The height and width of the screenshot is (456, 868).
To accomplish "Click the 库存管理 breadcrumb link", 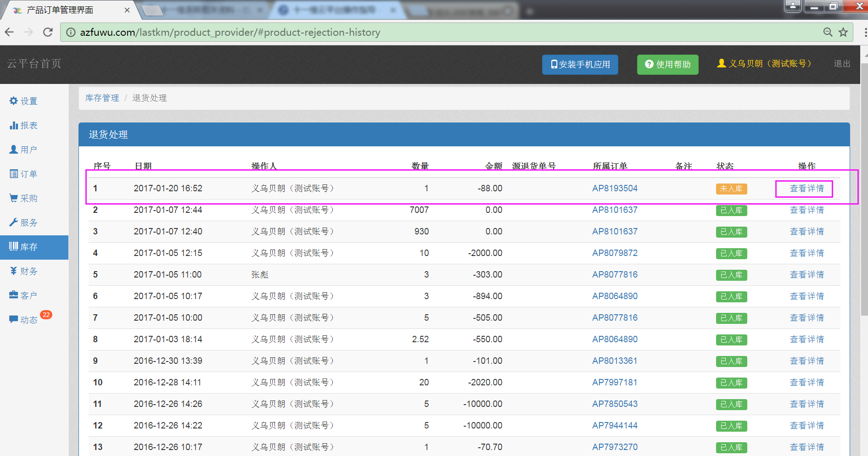I will (x=102, y=98).
